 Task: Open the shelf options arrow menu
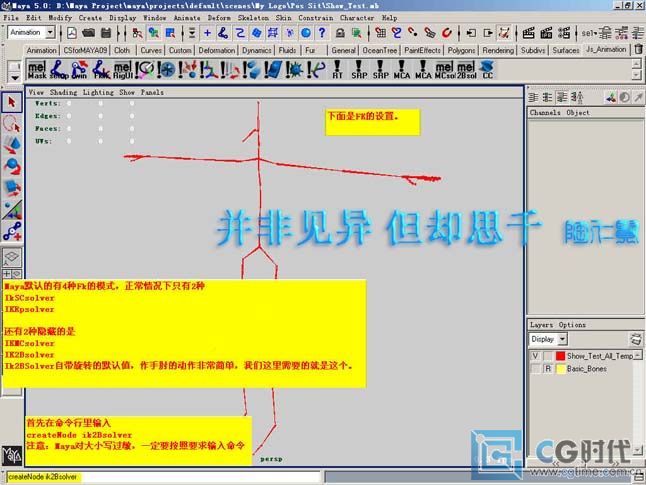pos(15,77)
